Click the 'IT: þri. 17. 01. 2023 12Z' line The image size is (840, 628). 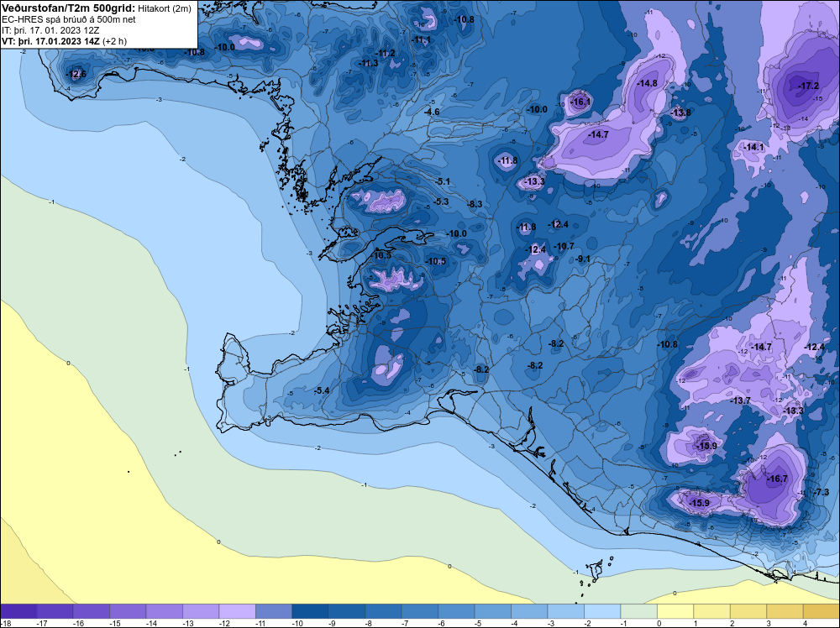[50, 30]
